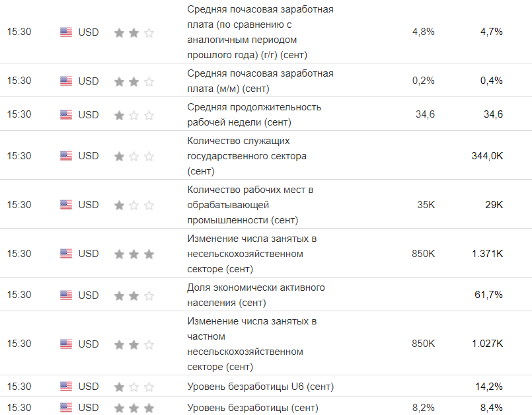Click the US flag in the U6 unemployment row
The width and height of the screenshot is (532, 415).
point(66,387)
